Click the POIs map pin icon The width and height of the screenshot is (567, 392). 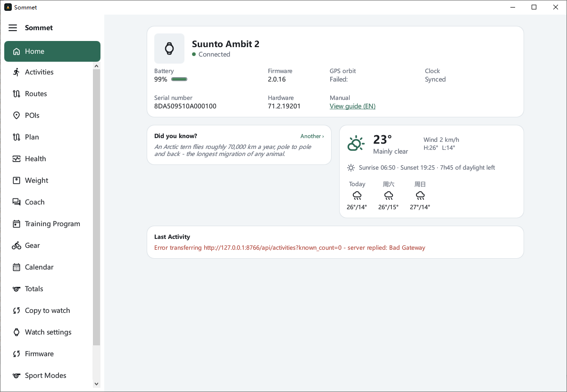(x=17, y=115)
